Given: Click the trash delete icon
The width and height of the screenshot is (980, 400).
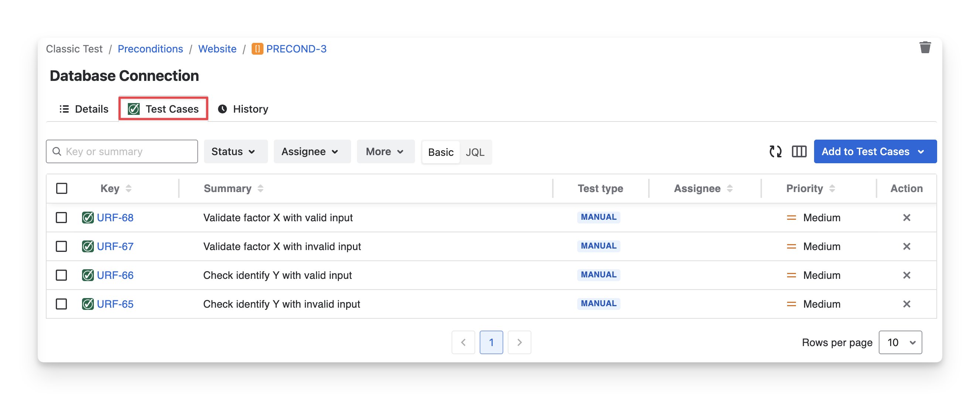Looking at the screenshot, I should (925, 48).
